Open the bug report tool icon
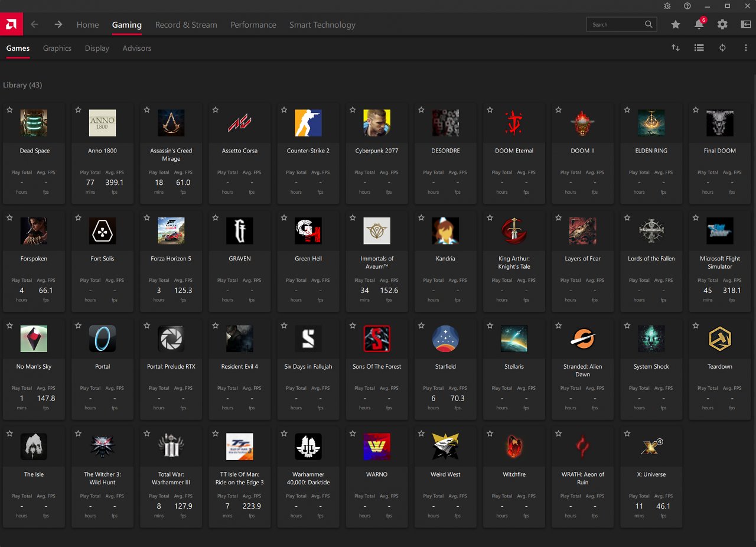756x547 pixels. point(667,6)
